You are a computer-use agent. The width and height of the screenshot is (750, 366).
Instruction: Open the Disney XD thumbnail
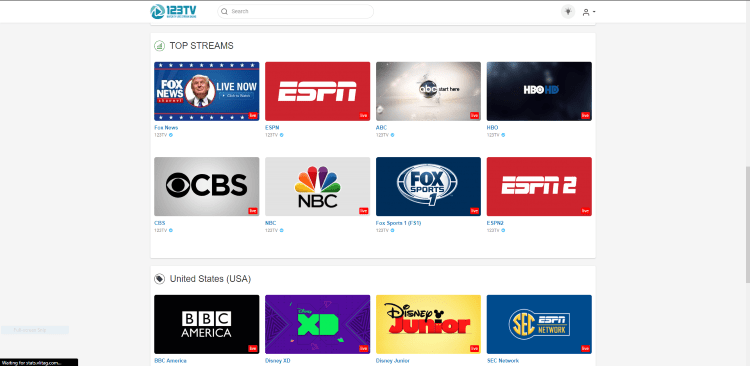[x=318, y=324]
